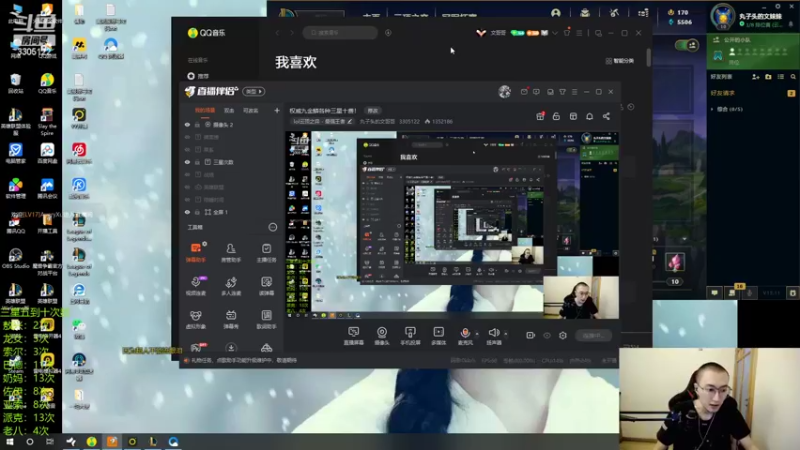The height and width of the screenshot is (450, 800).
Task: Click the QQ音乐 search box
Action: pos(340,33)
